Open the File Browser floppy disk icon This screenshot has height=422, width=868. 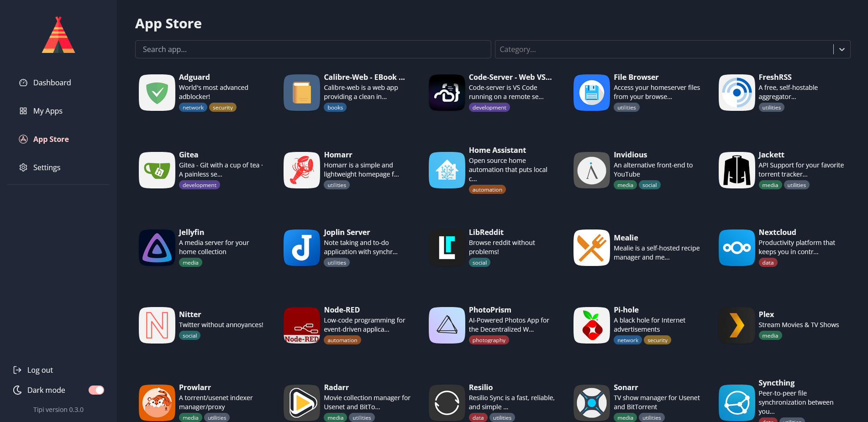click(x=592, y=93)
